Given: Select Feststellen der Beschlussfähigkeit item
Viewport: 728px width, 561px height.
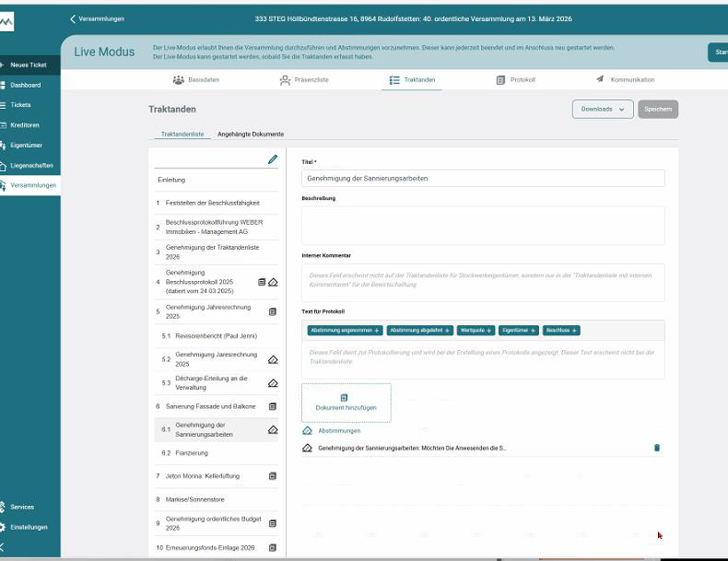Looking at the screenshot, I should [x=217, y=203].
